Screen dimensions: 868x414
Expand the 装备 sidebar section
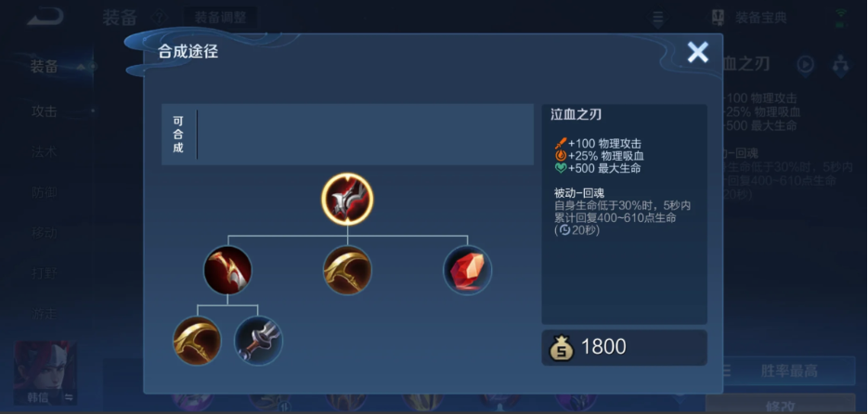coord(45,67)
